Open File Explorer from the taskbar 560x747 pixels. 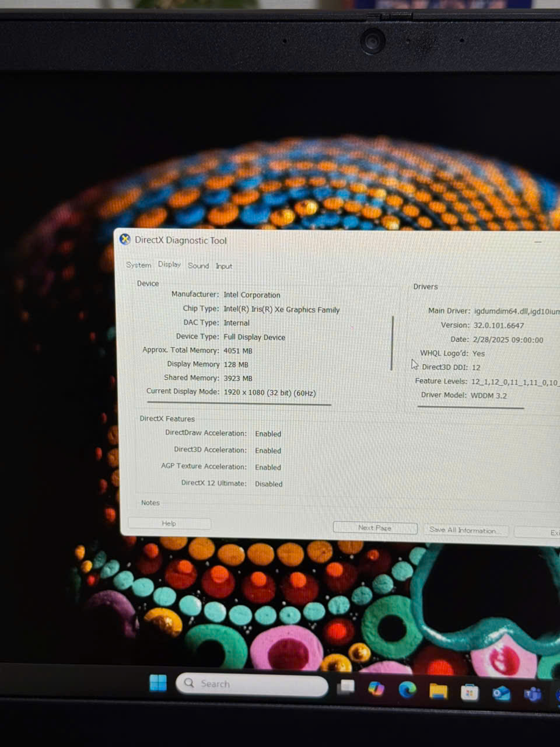[x=438, y=692]
